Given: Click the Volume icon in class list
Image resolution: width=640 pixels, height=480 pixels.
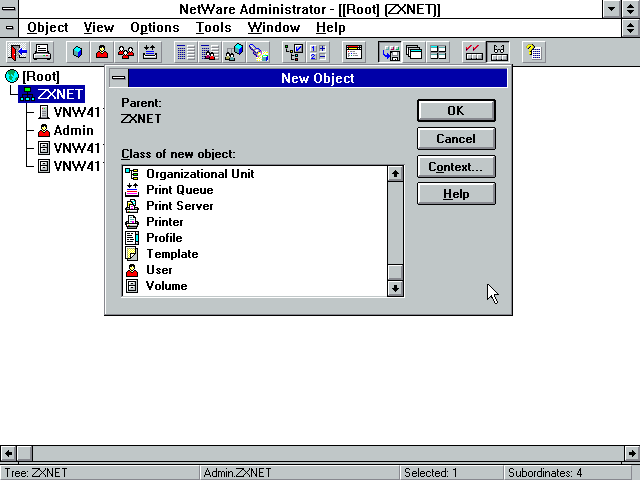Looking at the screenshot, I should [132, 286].
